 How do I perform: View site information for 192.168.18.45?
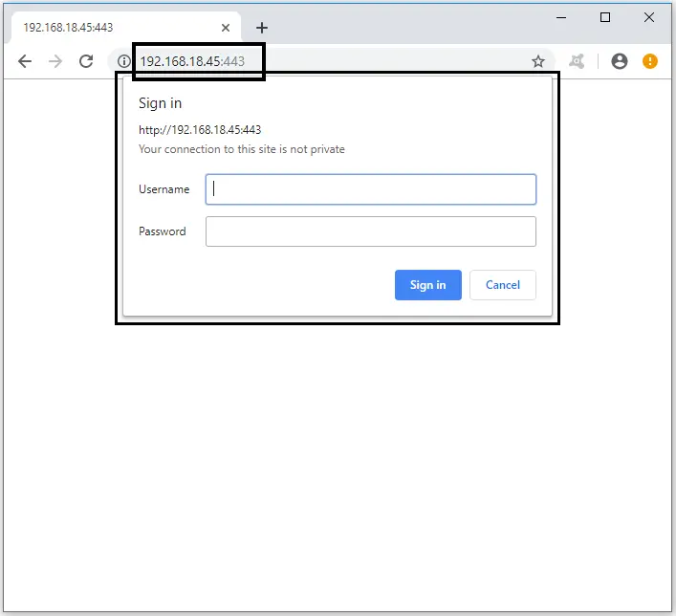(x=123, y=61)
